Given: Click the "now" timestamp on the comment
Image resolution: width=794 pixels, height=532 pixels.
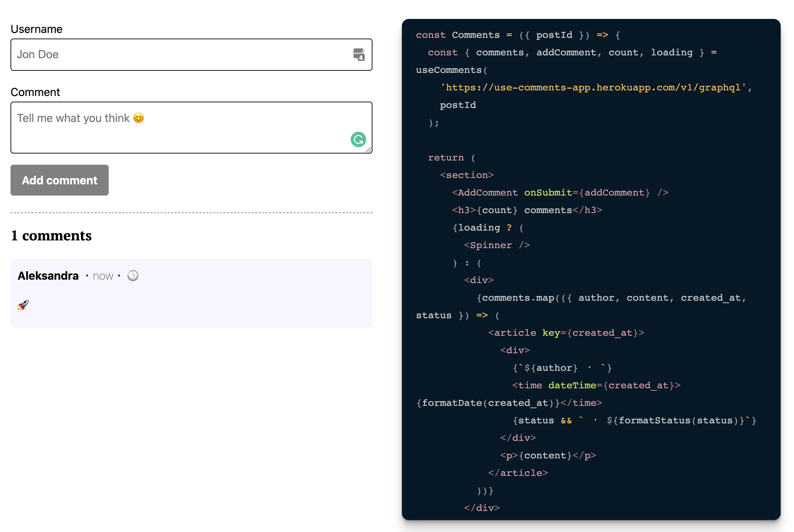Looking at the screenshot, I should [x=103, y=276].
